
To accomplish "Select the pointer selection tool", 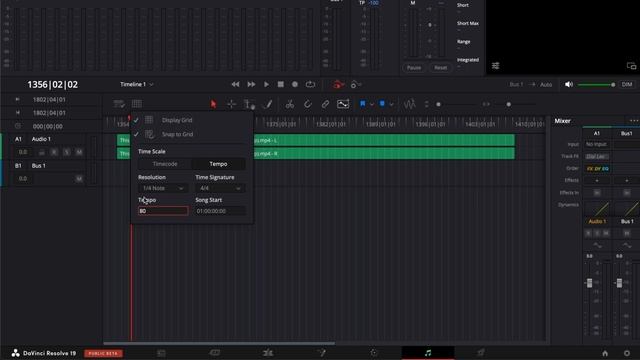I will [213, 104].
